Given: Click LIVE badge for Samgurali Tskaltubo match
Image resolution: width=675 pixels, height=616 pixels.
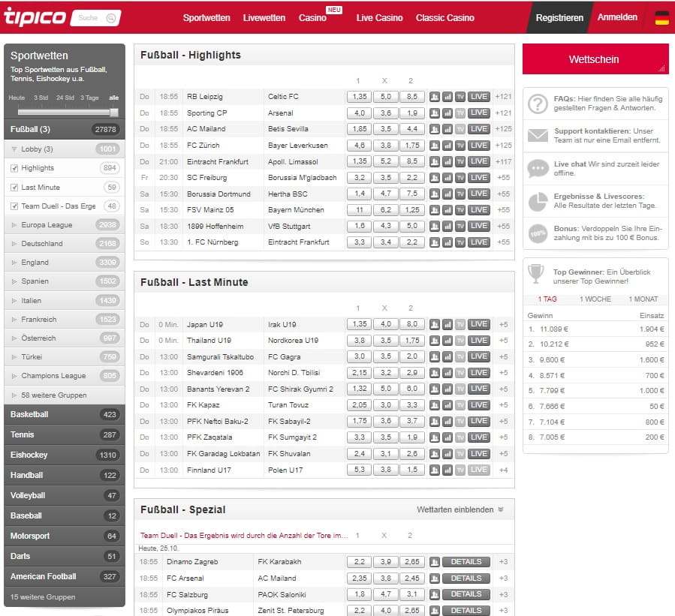Looking at the screenshot, I should [x=479, y=356].
